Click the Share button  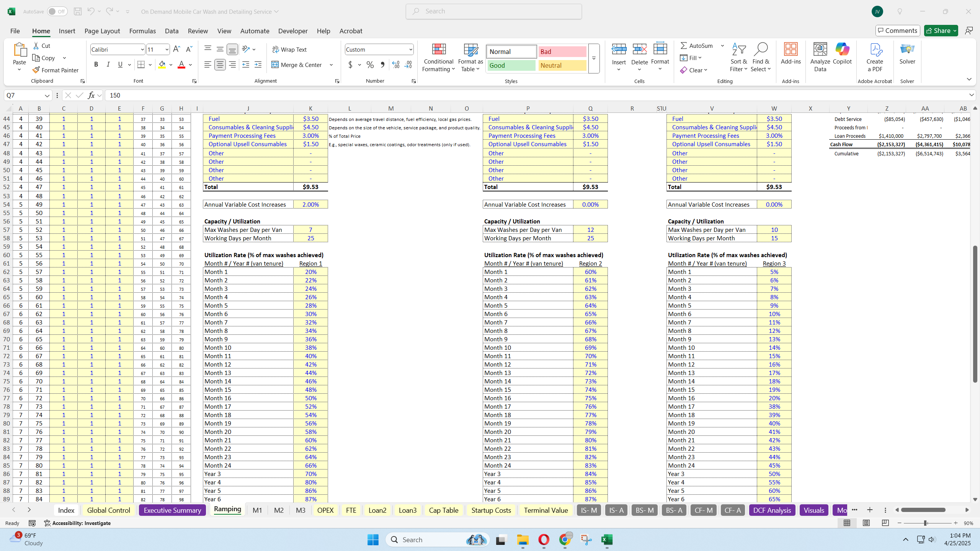[x=940, y=30]
